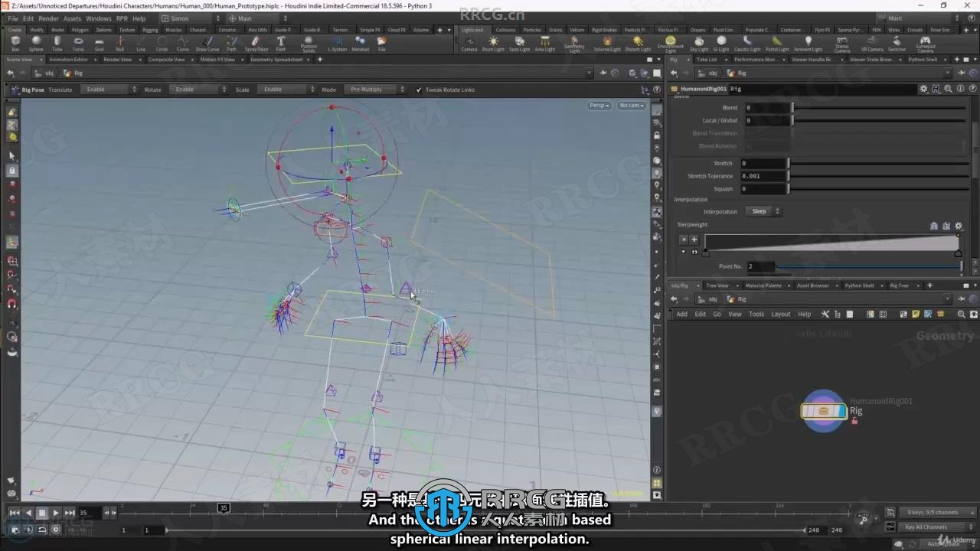Add an Environment Light from the shelf
Viewport: 980px width, 551px height.
pos(671,44)
